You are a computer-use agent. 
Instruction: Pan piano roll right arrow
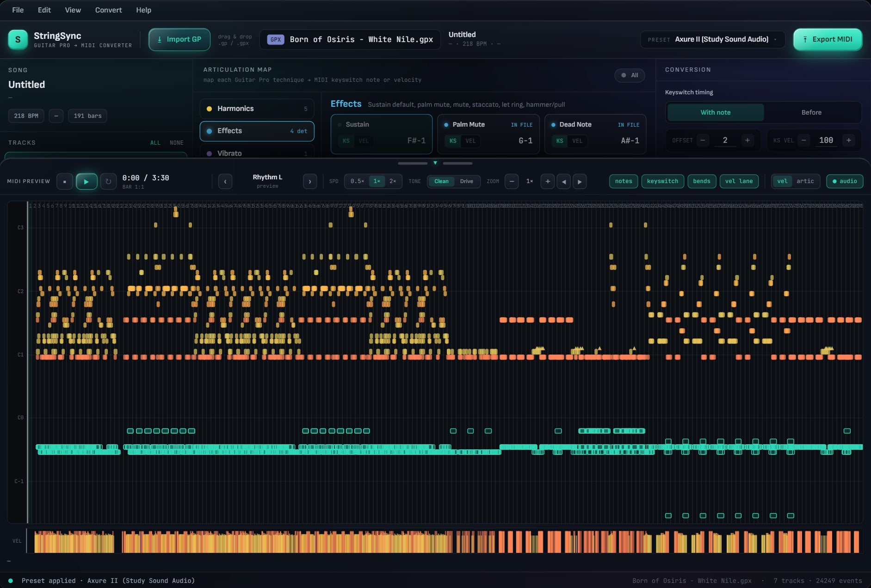click(x=580, y=181)
